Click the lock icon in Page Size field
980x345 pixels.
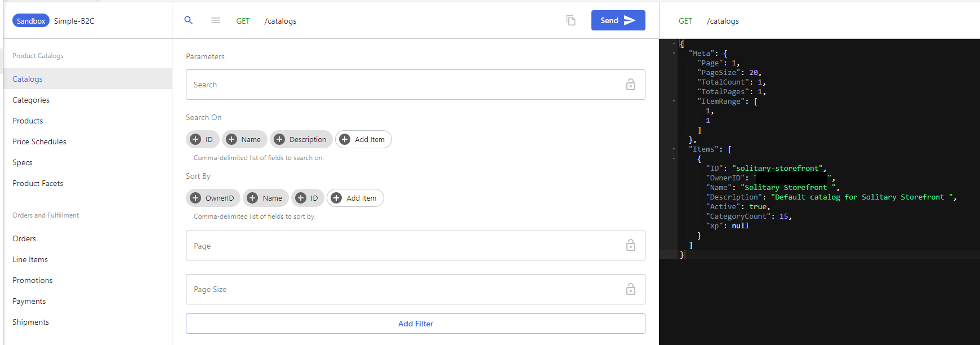click(x=631, y=289)
